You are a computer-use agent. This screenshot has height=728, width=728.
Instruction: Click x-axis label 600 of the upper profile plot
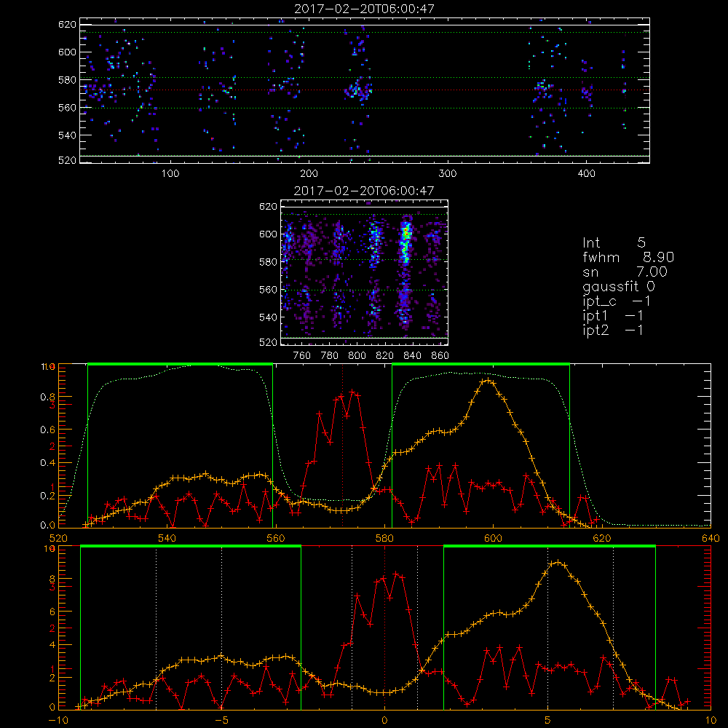[493, 539]
